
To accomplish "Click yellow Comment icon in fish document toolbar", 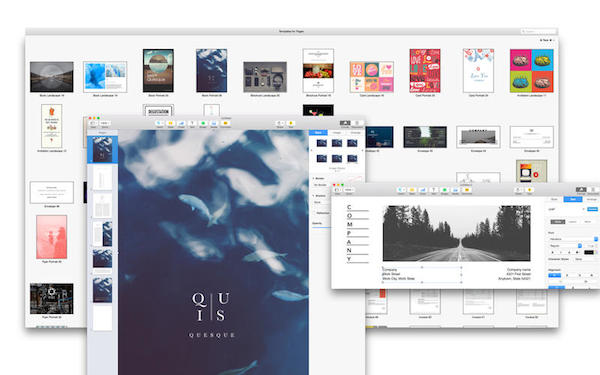I will pyautogui.click(x=225, y=123).
